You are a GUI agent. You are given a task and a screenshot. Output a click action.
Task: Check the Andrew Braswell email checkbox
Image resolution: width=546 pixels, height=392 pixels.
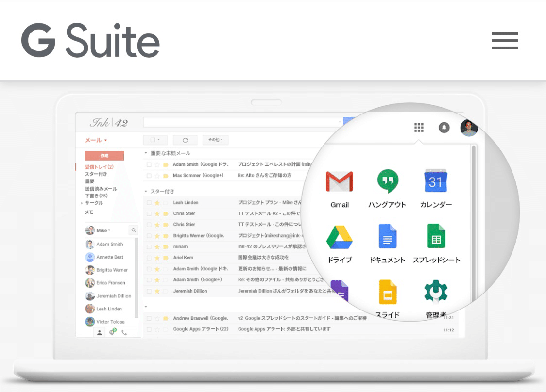click(x=149, y=318)
